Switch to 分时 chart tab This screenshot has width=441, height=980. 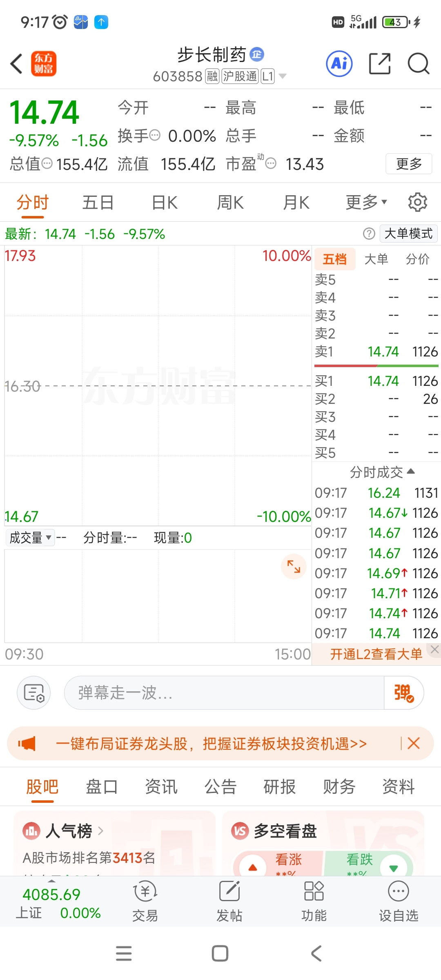tap(33, 202)
